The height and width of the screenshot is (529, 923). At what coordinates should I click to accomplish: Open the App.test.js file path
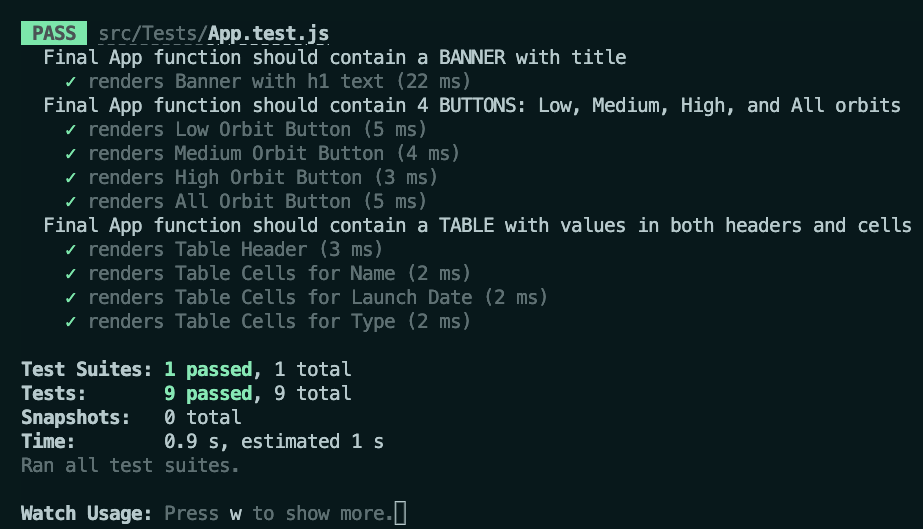[x=214, y=34]
